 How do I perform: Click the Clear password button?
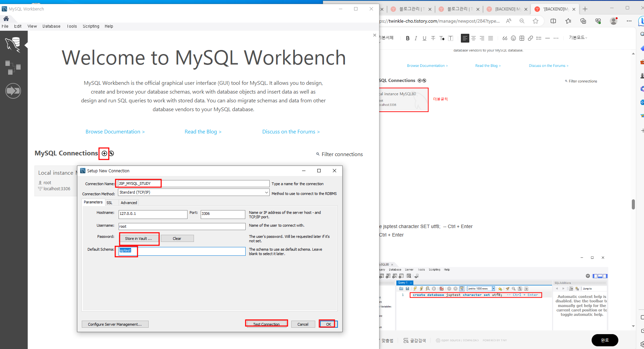(x=177, y=239)
